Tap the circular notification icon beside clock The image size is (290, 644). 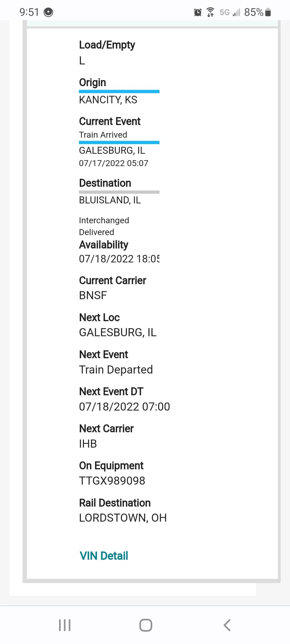[48, 12]
